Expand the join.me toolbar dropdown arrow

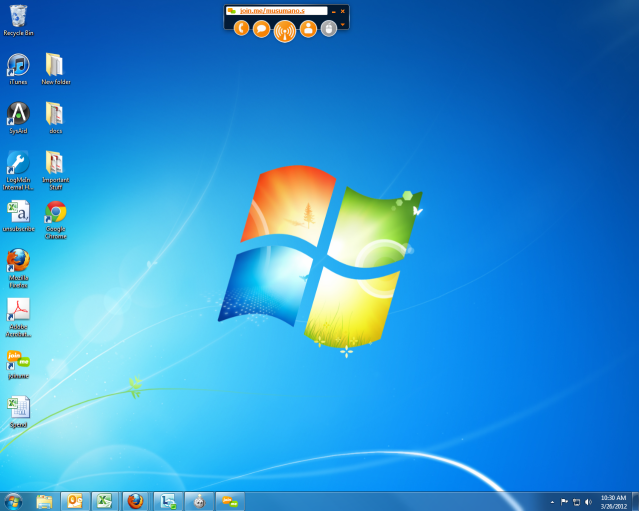343,25
